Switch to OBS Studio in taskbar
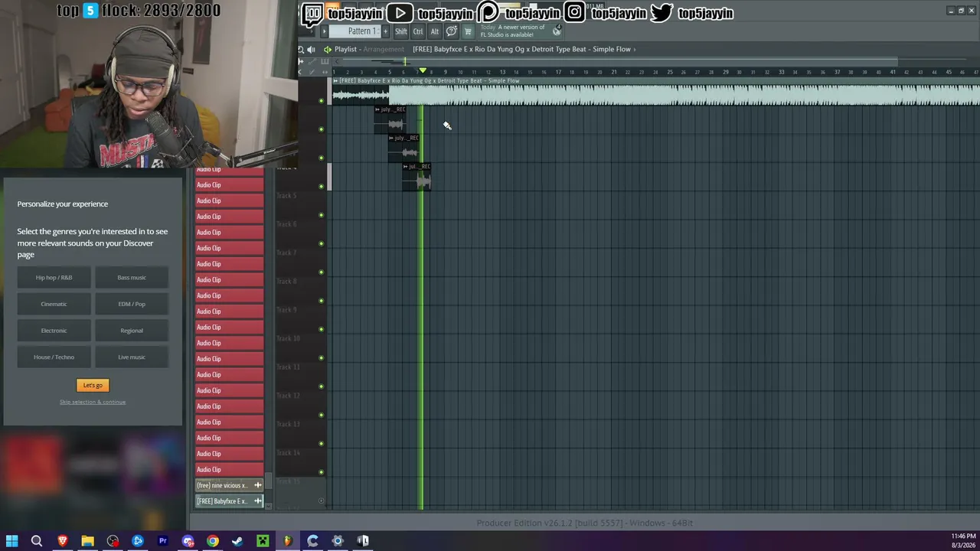The image size is (980, 551). click(113, 541)
